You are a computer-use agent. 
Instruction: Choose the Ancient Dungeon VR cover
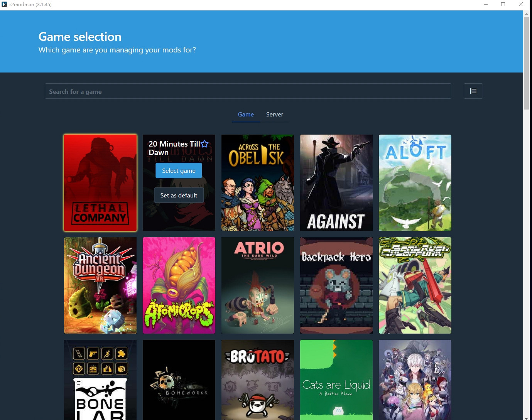pos(100,285)
